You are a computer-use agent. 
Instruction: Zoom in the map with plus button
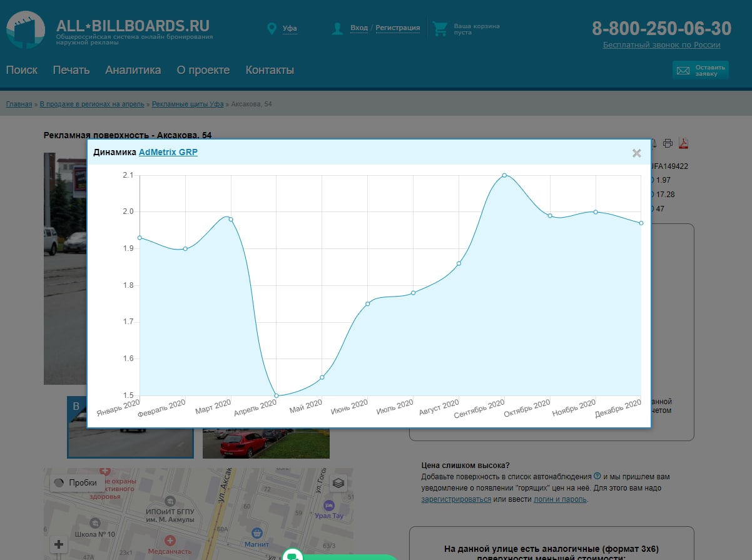click(59, 544)
